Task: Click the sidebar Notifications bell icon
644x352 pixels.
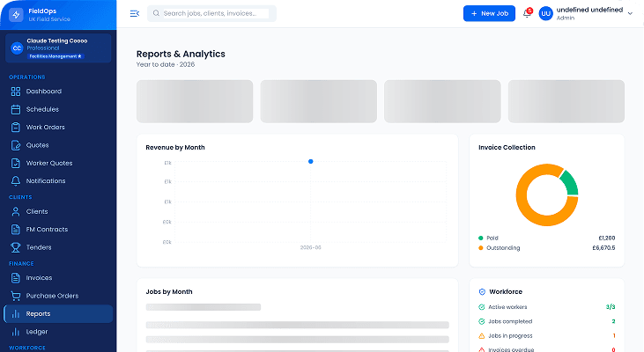Action: tap(16, 181)
